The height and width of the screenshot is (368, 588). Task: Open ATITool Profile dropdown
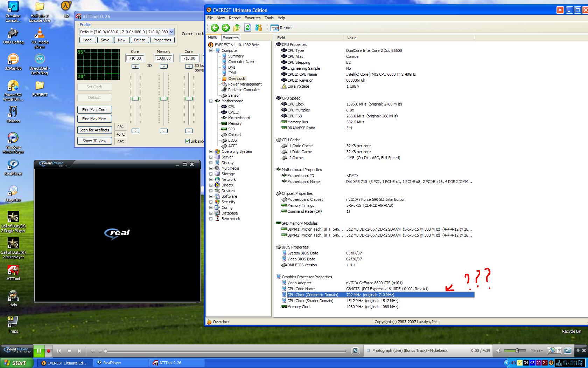pyautogui.click(x=171, y=32)
